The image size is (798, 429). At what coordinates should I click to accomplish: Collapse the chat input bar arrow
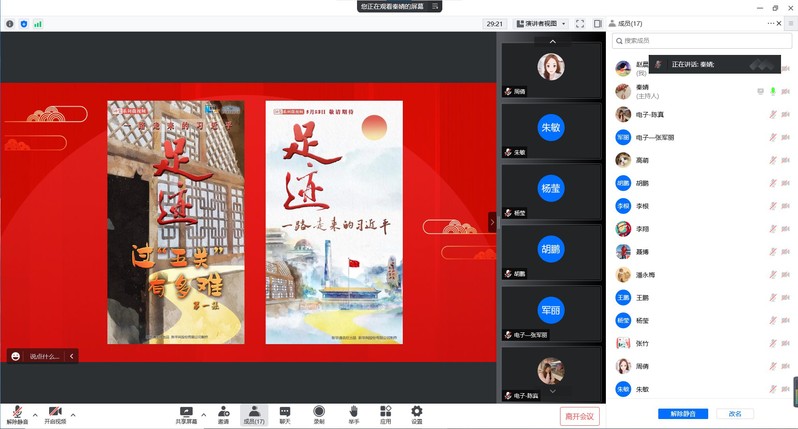pyautogui.click(x=72, y=356)
